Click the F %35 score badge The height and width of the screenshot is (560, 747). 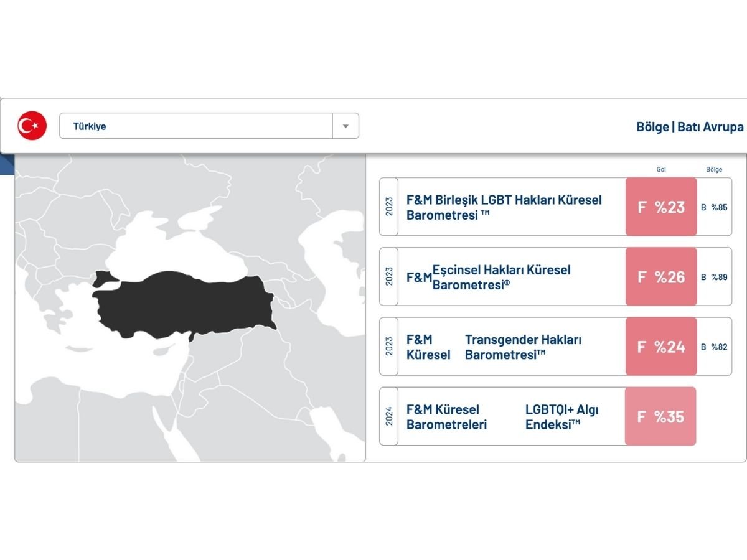pos(660,417)
